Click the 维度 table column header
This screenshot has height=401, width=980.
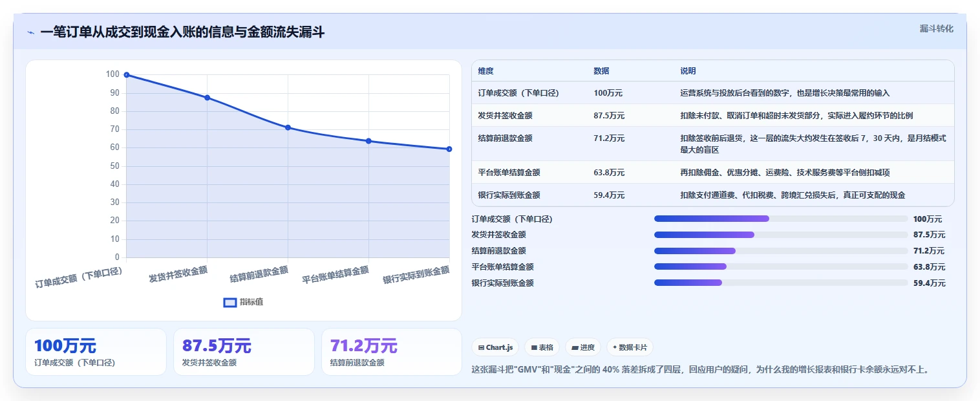tap(485, 71)
